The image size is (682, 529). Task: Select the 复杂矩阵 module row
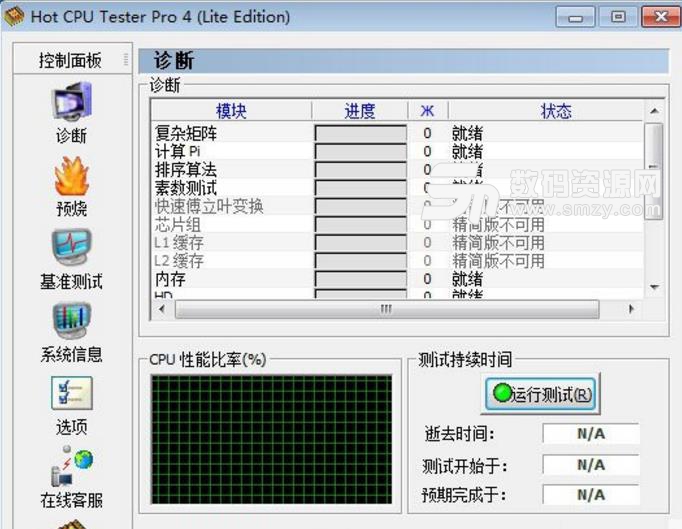[x=397, y=133]
